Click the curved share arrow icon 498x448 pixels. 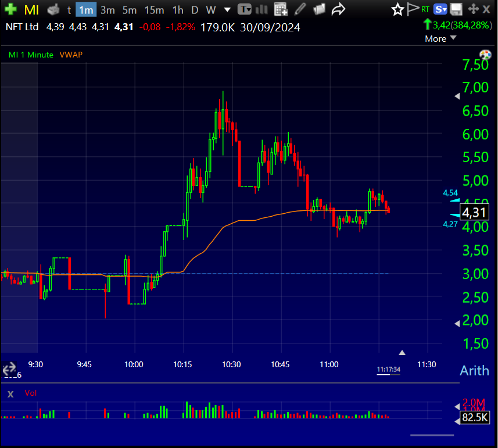coord(338,9)
